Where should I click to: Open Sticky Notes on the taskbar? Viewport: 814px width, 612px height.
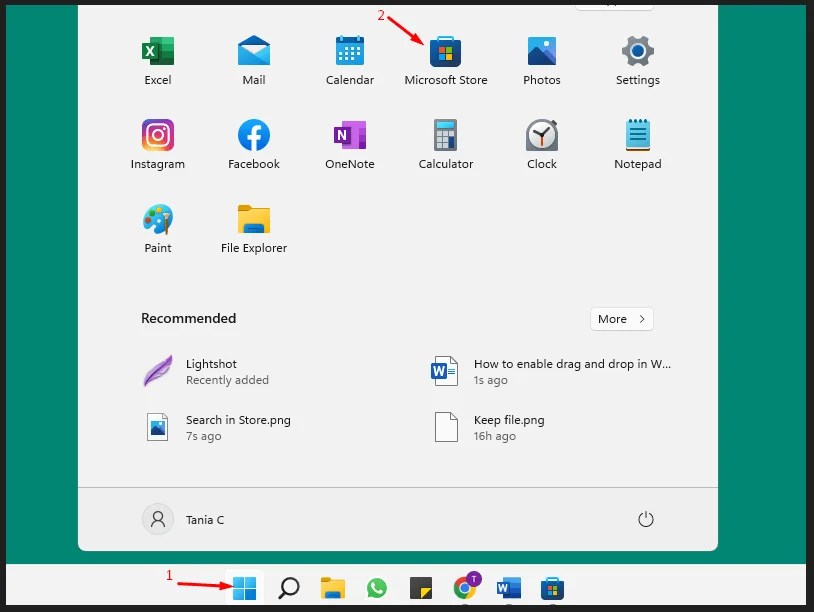[421, 588]
